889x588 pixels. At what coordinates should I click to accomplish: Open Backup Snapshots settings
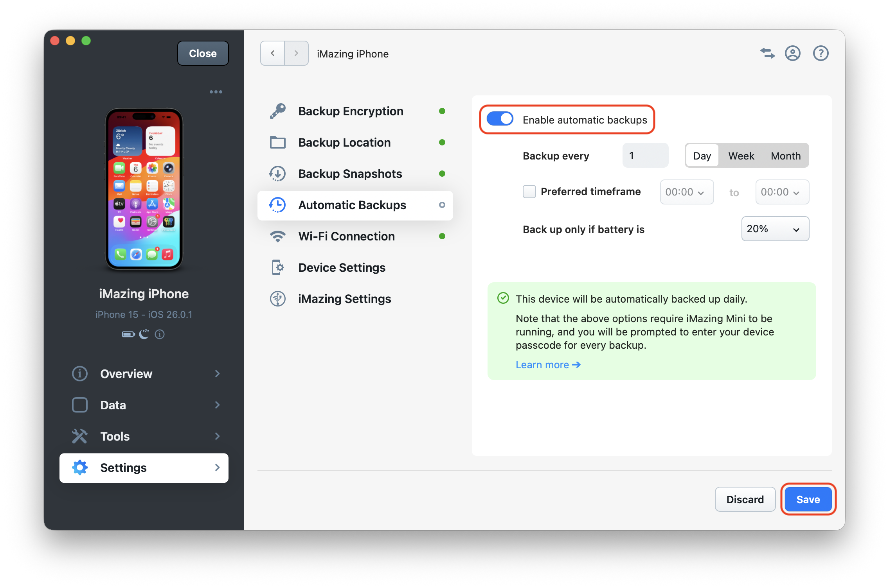coord(349,174)
